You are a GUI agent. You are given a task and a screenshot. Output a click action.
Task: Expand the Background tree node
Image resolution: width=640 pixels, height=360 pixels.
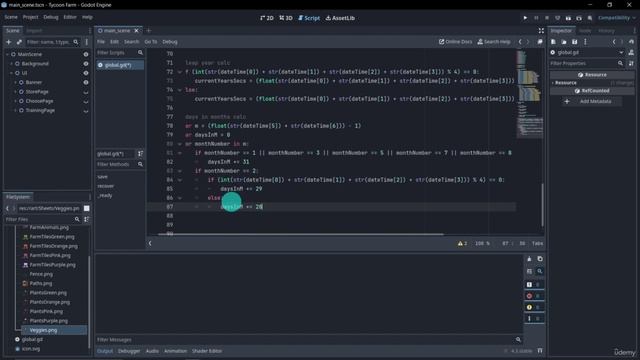(x=11, y=64)
